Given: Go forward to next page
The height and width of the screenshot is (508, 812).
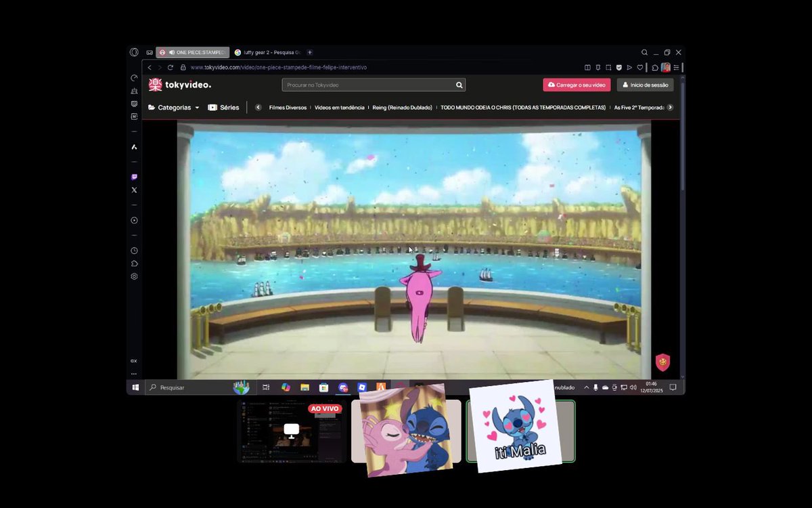Looking at the screenshot, I should [x=160, y=68].
